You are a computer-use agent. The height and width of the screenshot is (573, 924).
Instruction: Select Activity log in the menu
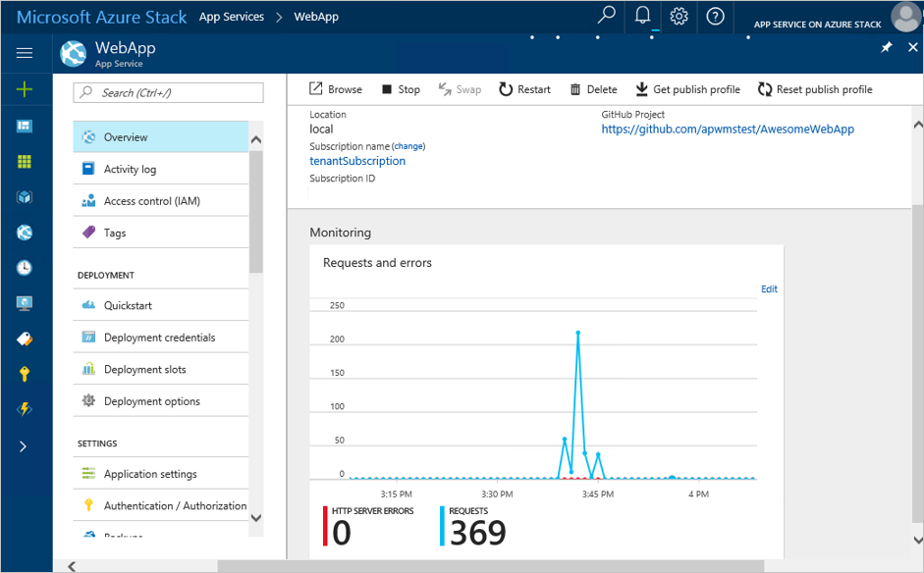coord(130,169)
